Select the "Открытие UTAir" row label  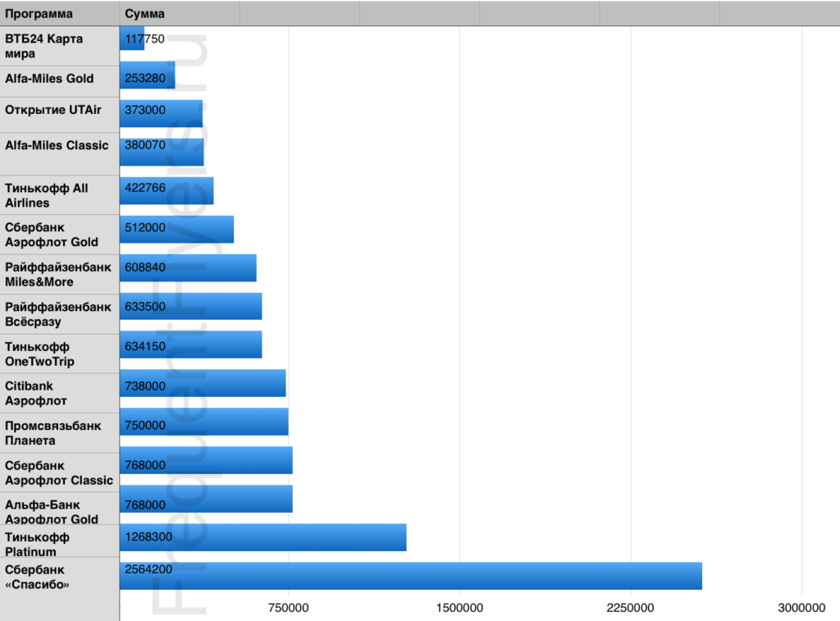tap(53, 110)
